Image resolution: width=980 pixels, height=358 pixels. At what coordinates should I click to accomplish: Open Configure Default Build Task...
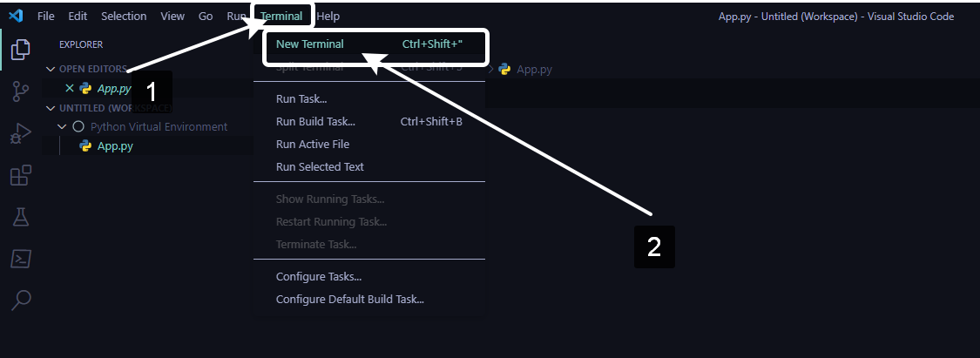click(349, 299)
